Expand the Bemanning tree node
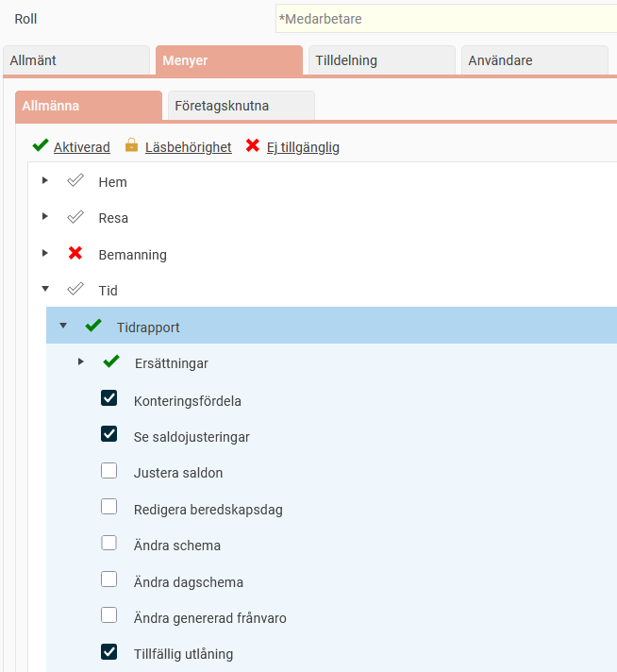 click(44, 253)
